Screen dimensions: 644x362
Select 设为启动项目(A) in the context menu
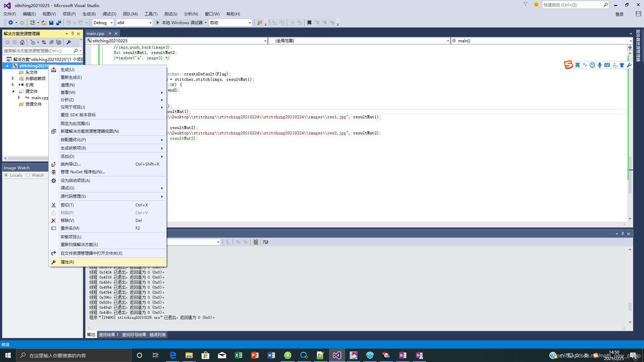tap(108, 181)
